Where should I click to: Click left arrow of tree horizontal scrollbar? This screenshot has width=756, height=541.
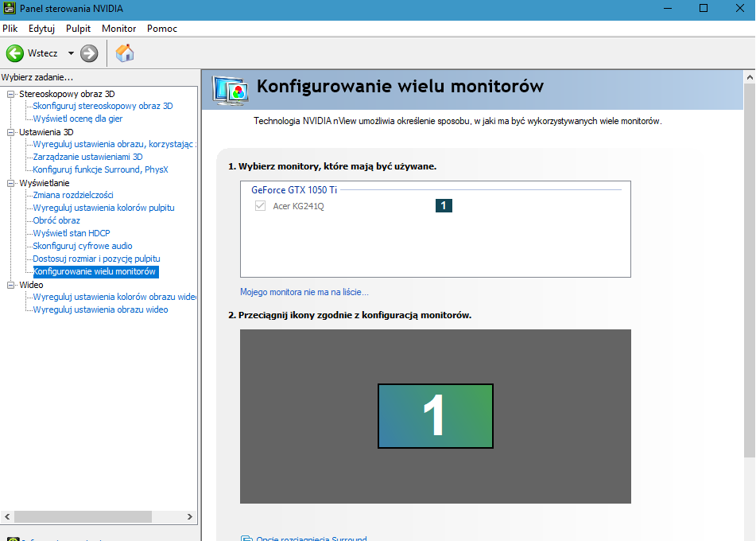[7, 516]
